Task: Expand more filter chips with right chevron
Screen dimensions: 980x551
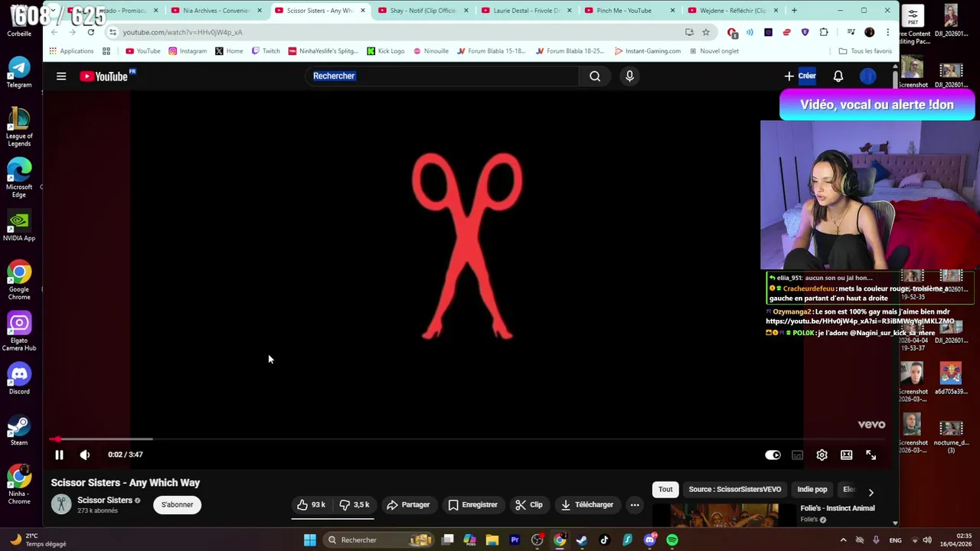Action: [x=871, y=492]
